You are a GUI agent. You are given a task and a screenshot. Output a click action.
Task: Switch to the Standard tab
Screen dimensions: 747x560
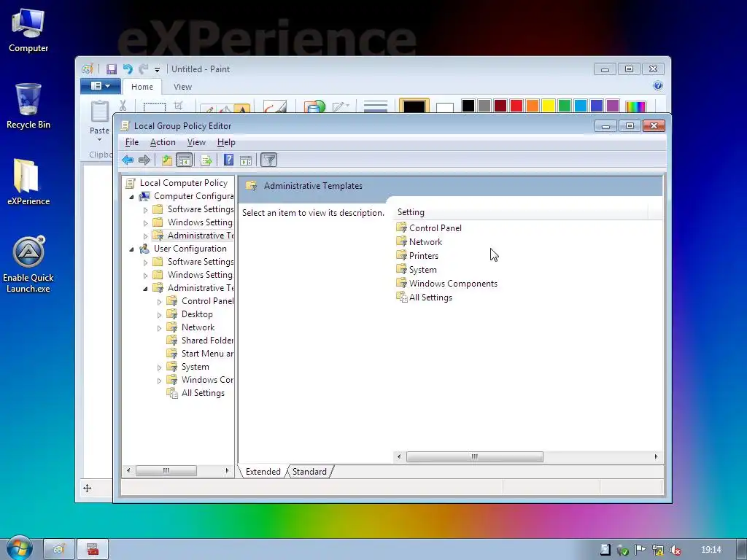(309, 472)
